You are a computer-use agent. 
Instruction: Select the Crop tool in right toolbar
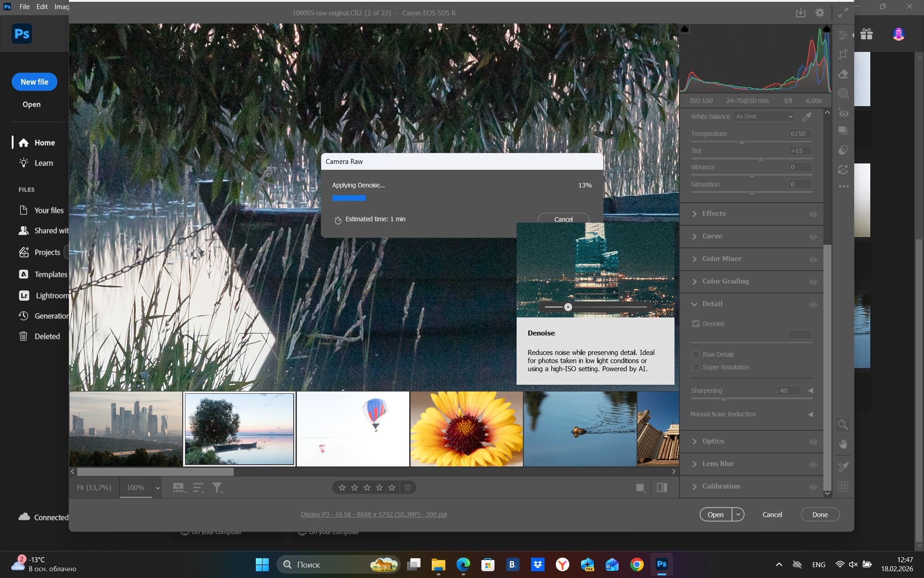point(843,55)
